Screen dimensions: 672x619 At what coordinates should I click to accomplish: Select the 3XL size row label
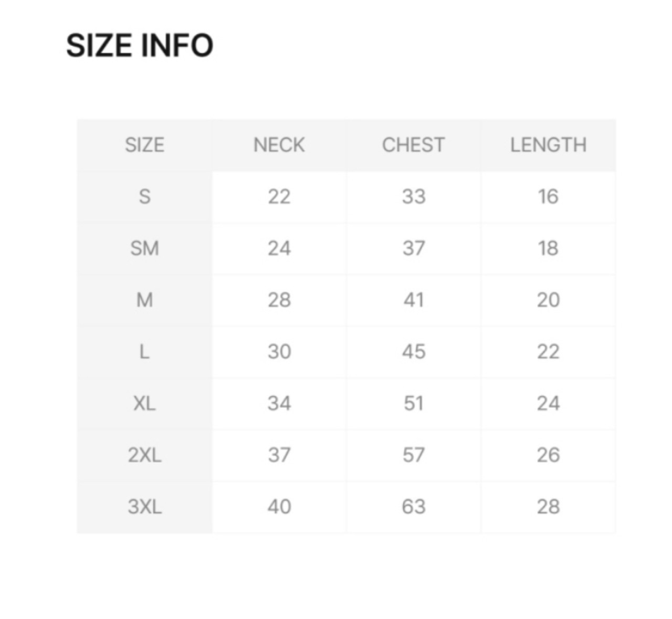point(144,507)
